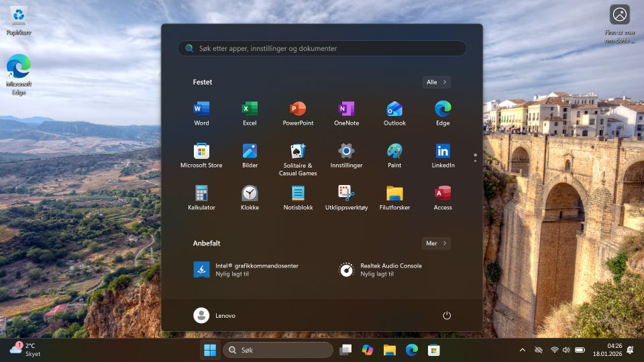Launch Access from pinned apps
644x362 pixels.
443,198
